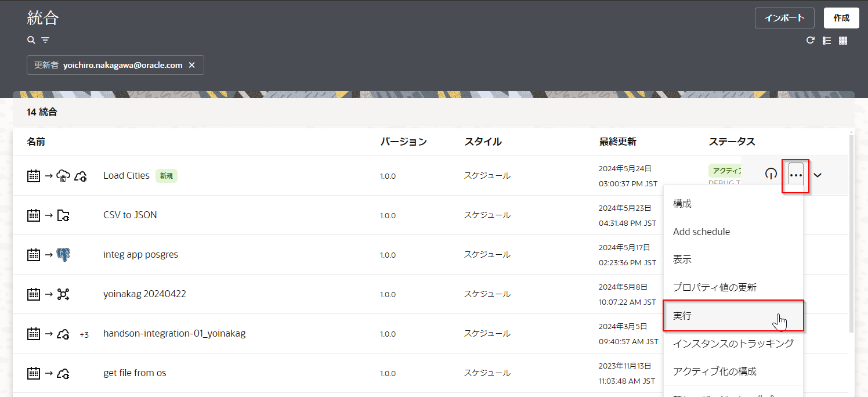
Task: Open the yoinakag 20240422 integration
Action: pos(144,294)
